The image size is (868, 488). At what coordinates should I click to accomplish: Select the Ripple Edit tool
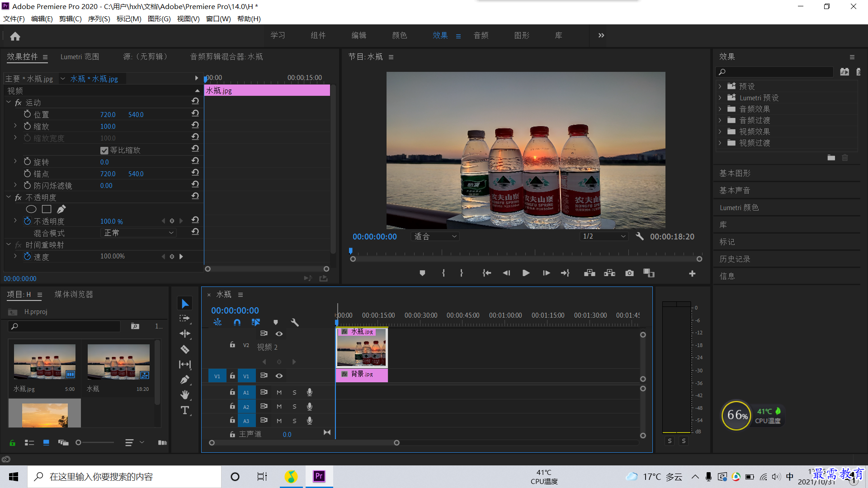185,334
